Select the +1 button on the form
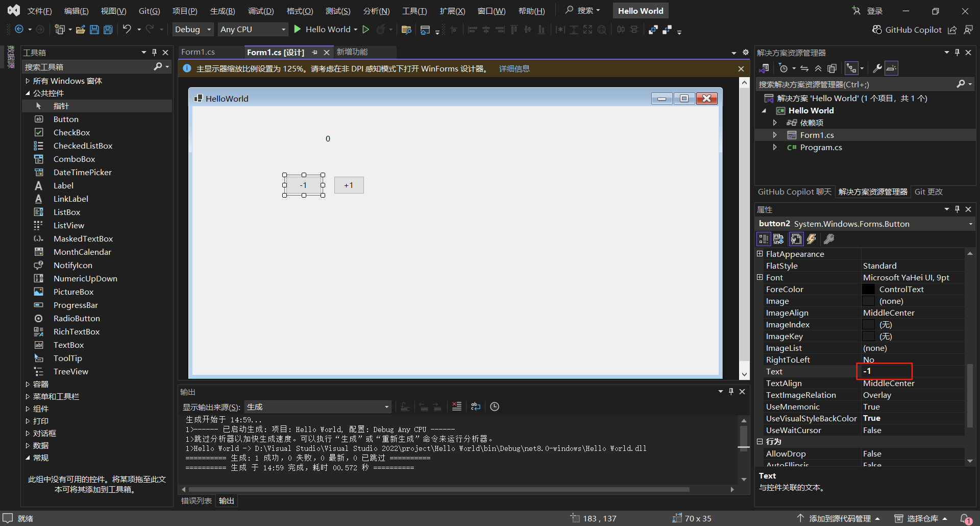This screenshot has height=526, width=980. pos(349,185)
